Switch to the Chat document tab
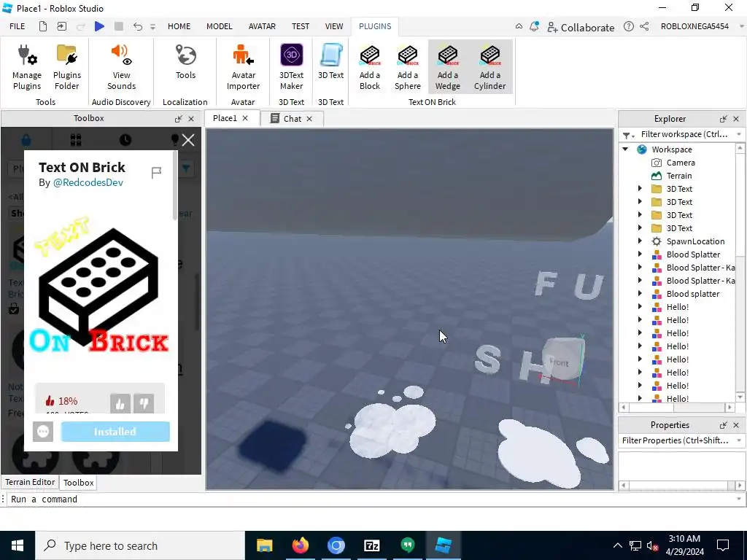This screenshot has width=747, height=560. click(x=292, y=119)
